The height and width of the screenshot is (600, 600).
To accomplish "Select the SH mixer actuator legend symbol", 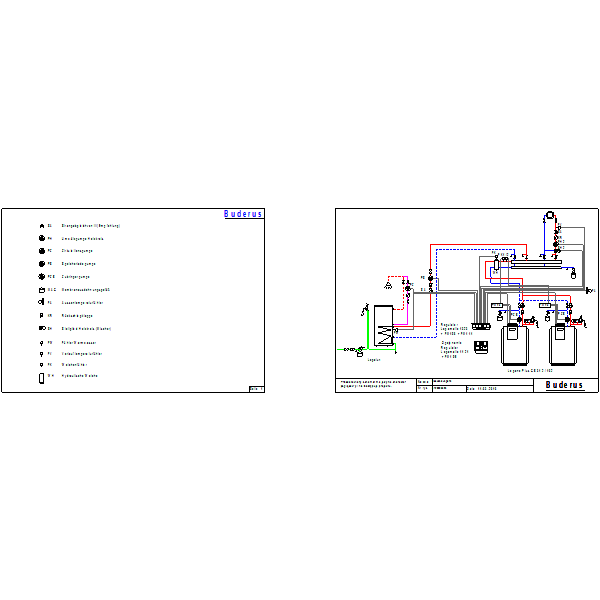I will coord(42,328).
